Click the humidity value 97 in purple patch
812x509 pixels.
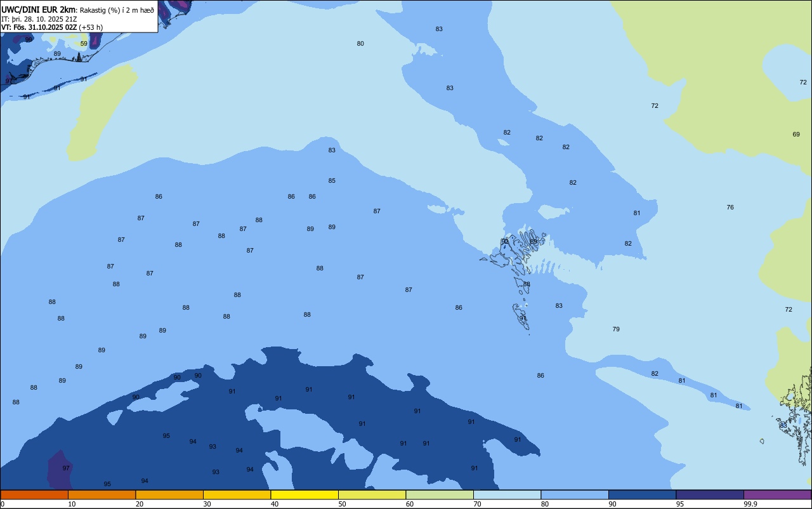point(66,468)
